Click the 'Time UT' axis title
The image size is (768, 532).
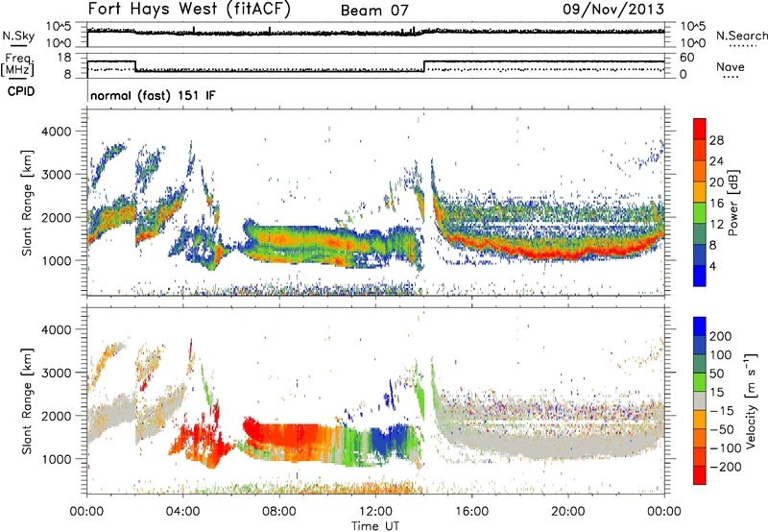pyautogui.click(x=375, y=526)
